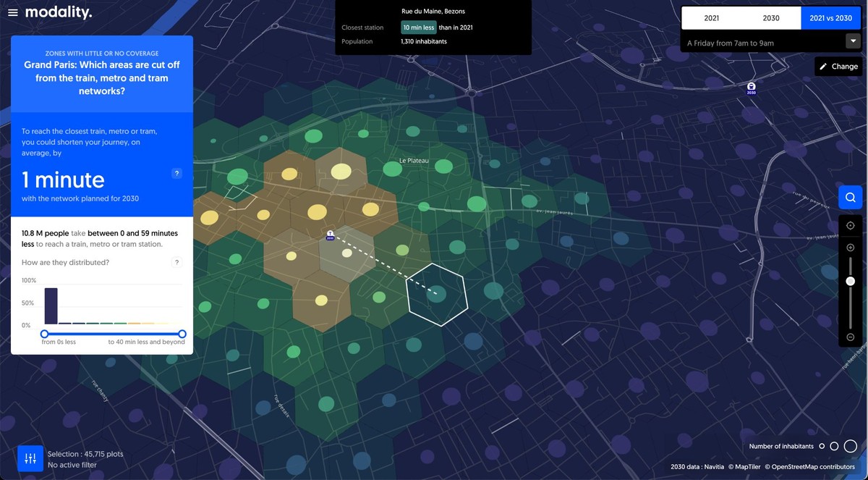The image size is (868, 480).
Task: Open the MapTiler attribution link
Action: [x=744, y=467]
